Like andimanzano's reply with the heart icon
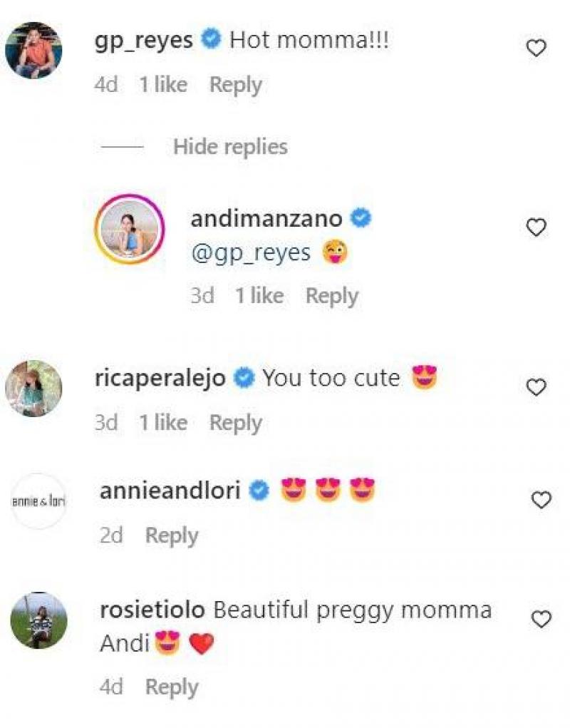 [x=535, y=227]
